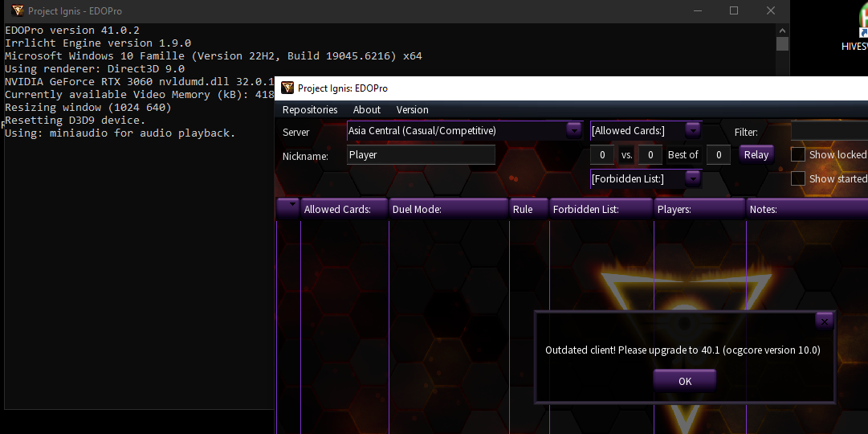Click the console scrollbar up arrow

coord(782,31)
